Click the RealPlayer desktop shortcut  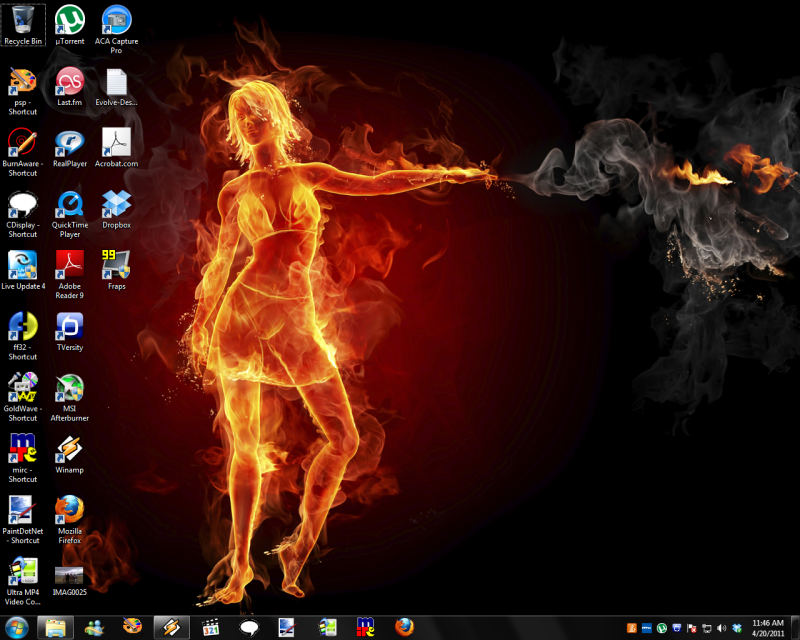(69, 142)
